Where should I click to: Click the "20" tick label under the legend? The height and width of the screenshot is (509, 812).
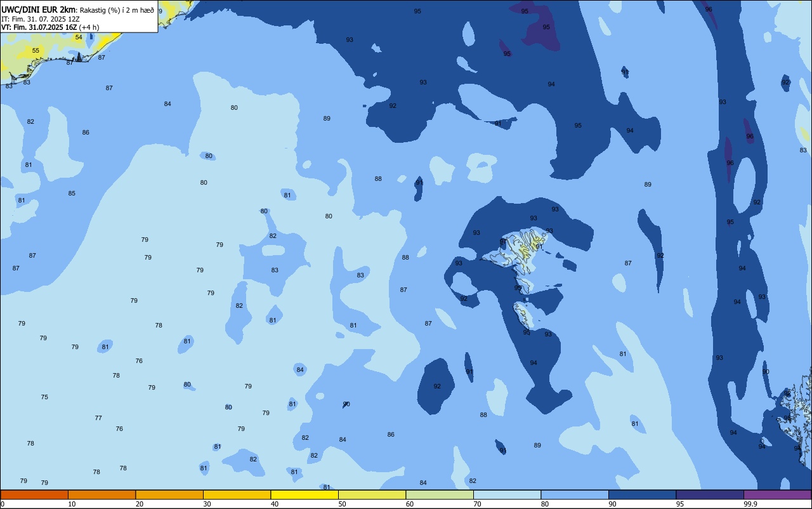(x=140, y=504)
